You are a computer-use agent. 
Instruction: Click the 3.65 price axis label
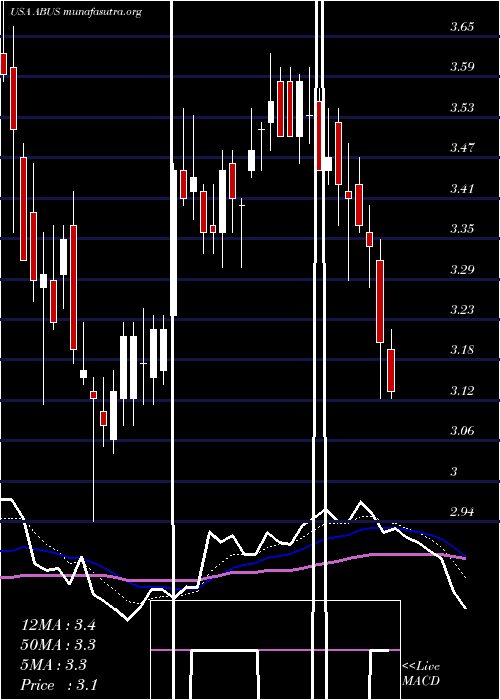pos(462,27)
